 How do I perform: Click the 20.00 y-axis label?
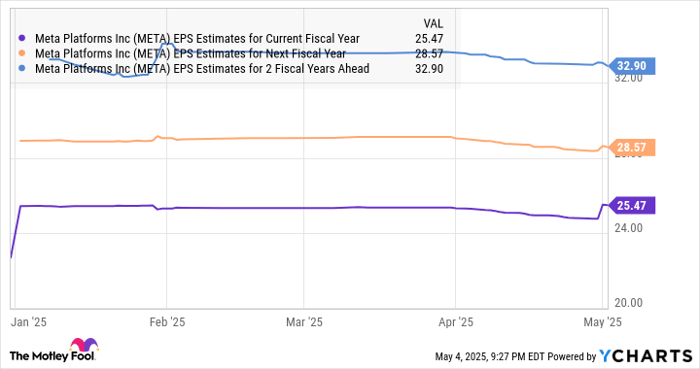pyautogui.click(x=629, y=303)
